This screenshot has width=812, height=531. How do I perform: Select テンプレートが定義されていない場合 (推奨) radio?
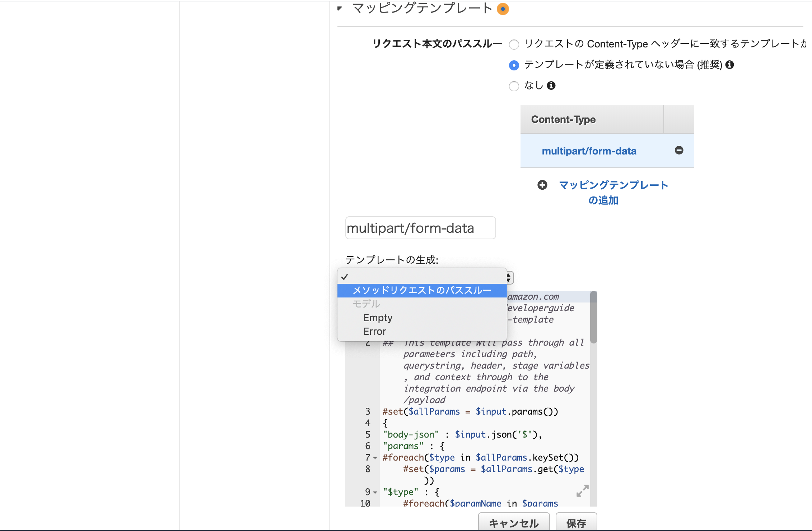point(514,65)
